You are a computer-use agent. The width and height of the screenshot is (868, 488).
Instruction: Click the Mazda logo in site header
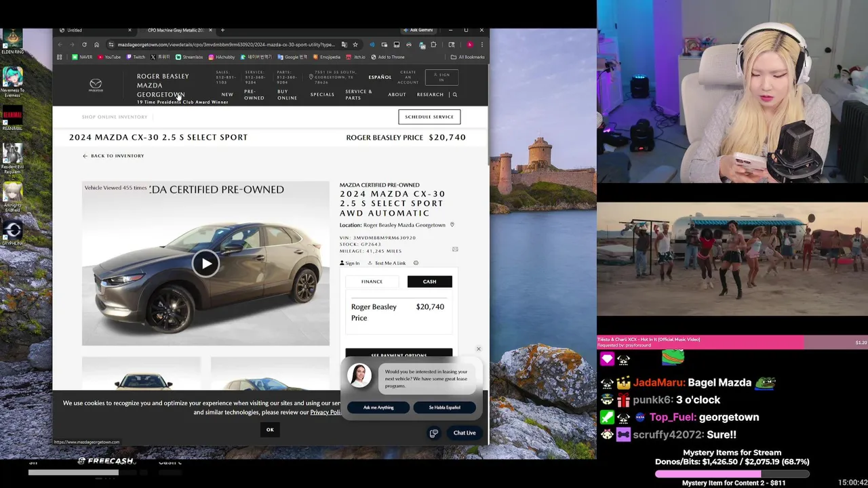point(96,85)
